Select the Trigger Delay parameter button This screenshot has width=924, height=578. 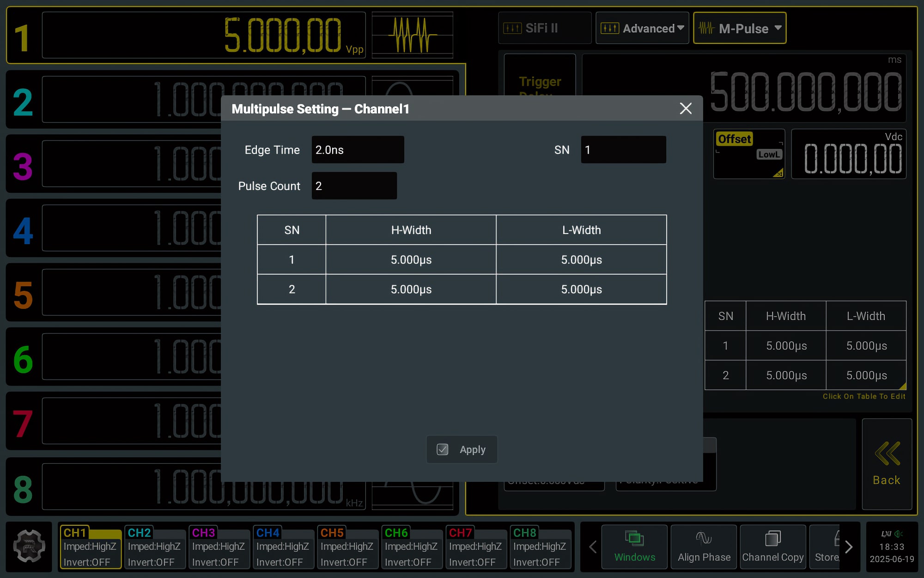click(540, 75)
